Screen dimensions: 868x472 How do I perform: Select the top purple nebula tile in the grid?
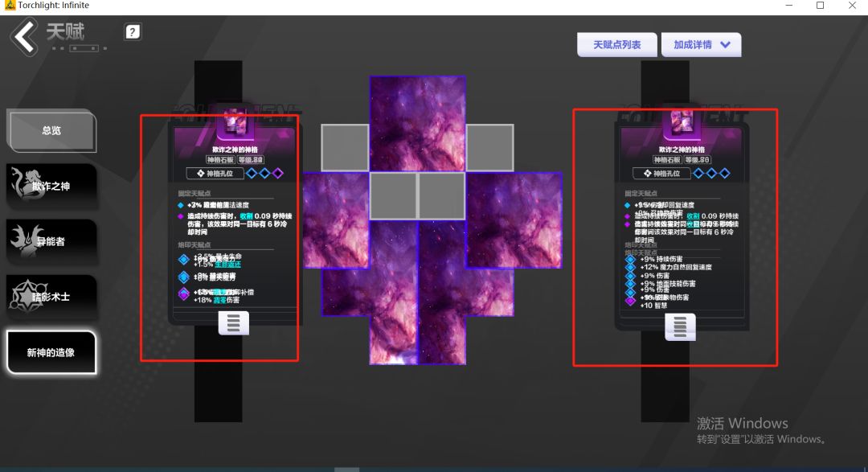point(417,124)
